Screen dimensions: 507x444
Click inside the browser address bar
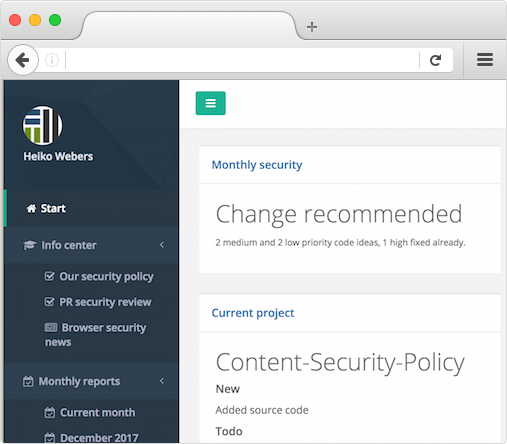tap(242, 60)
